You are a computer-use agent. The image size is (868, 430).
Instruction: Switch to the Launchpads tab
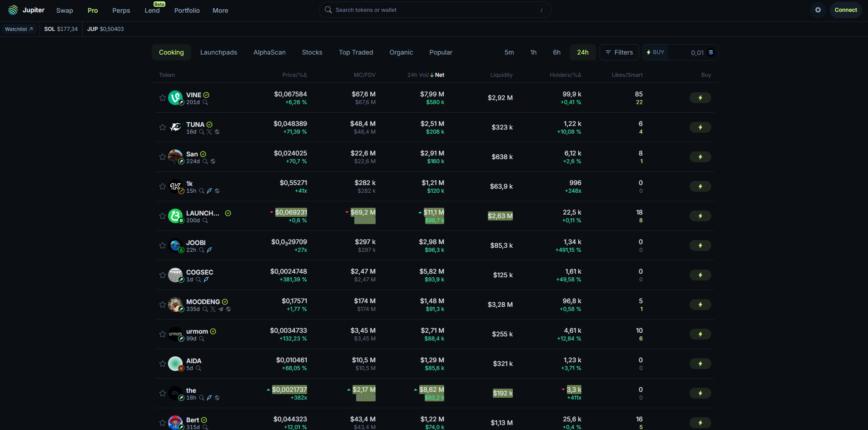click(x=218, y=52)
